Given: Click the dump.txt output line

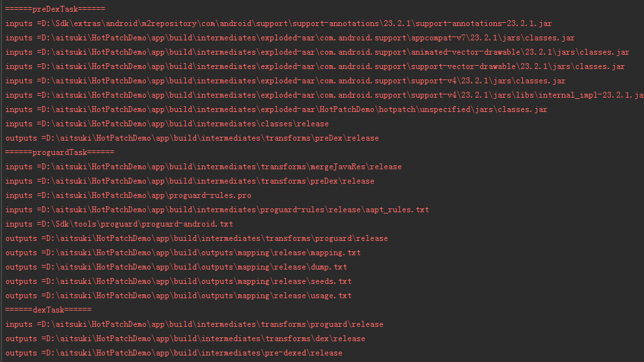Looking at the screenshot, I should 176,267.
